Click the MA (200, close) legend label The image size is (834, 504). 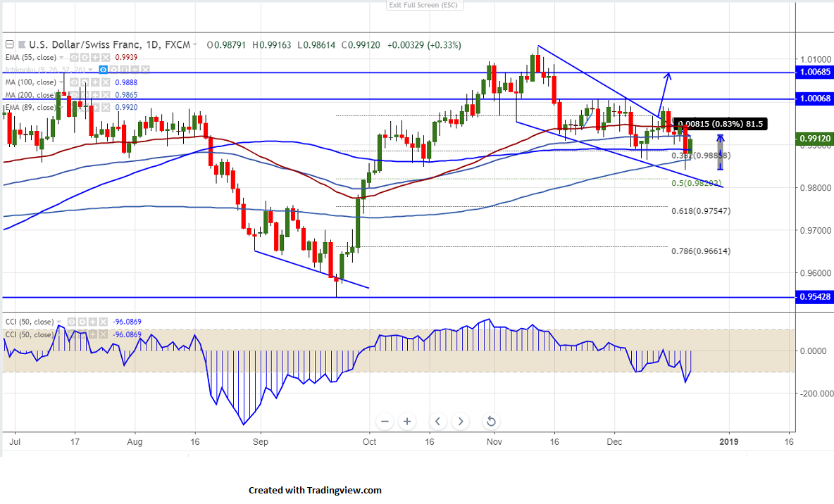point(30,95)
